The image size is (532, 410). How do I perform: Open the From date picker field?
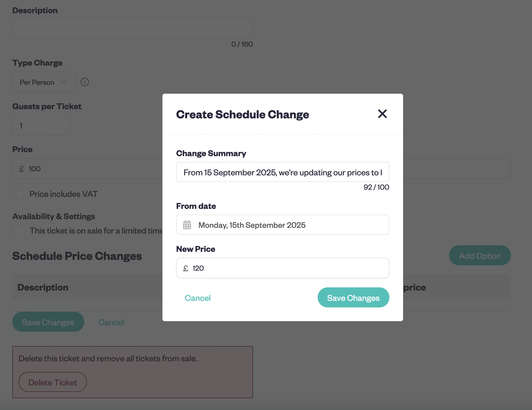click(x=282, y=225)
